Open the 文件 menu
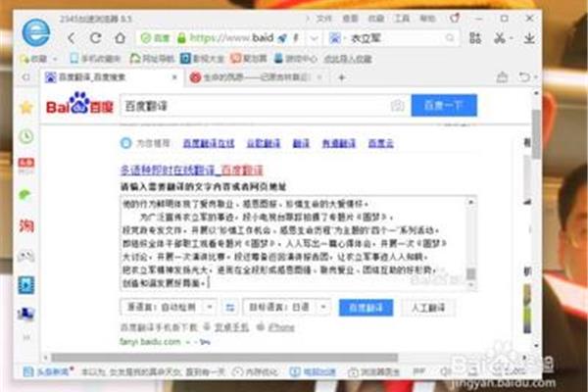Screen dimensions: 588x392 pyautogui.click(x=324, y=18)
